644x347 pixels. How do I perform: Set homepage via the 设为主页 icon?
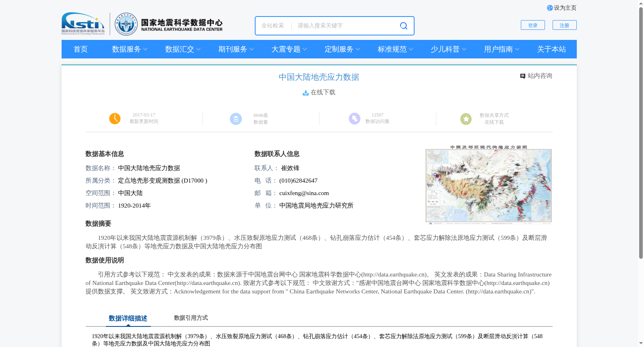coord(550,8)
